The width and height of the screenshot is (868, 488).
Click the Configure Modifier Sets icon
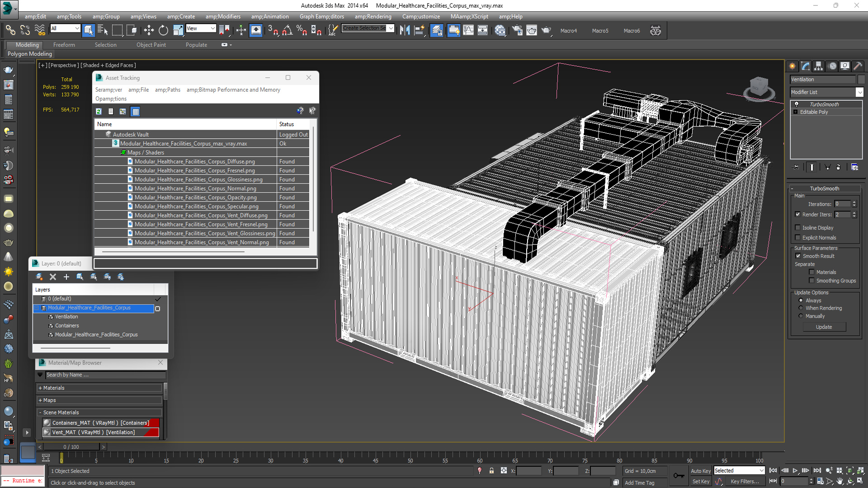[x=854, y=167]
